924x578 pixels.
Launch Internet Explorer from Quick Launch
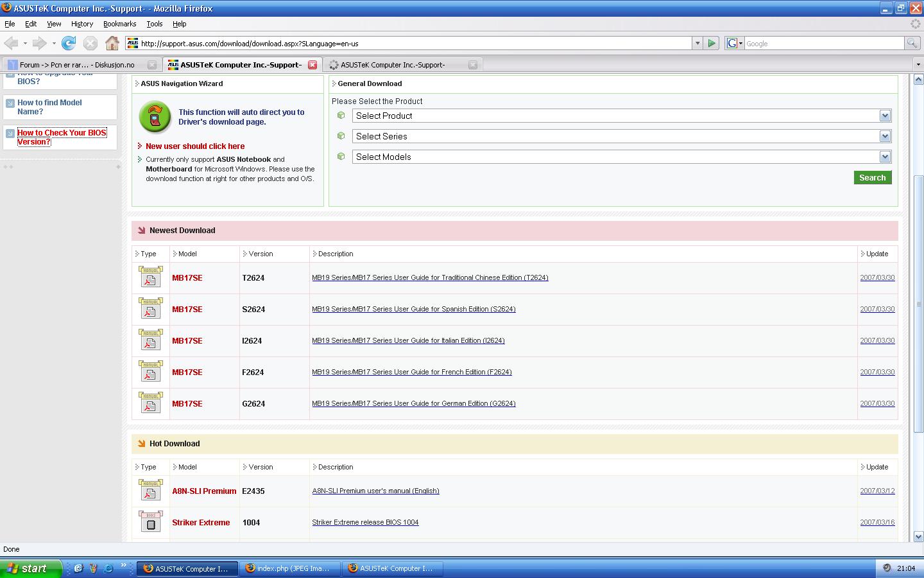coord(108,568)
